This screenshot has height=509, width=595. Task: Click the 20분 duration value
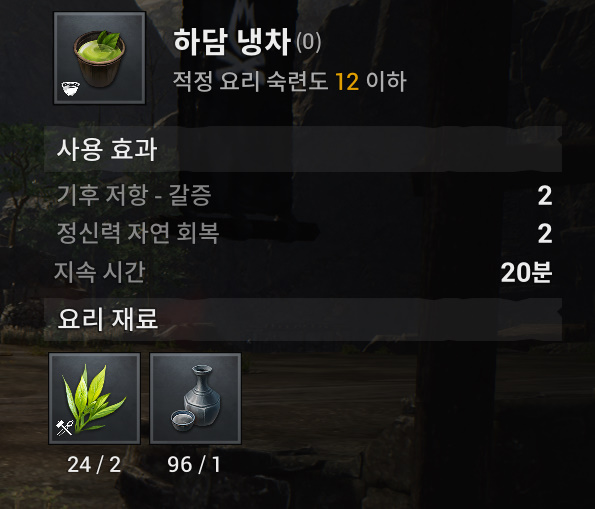(526, 272)
